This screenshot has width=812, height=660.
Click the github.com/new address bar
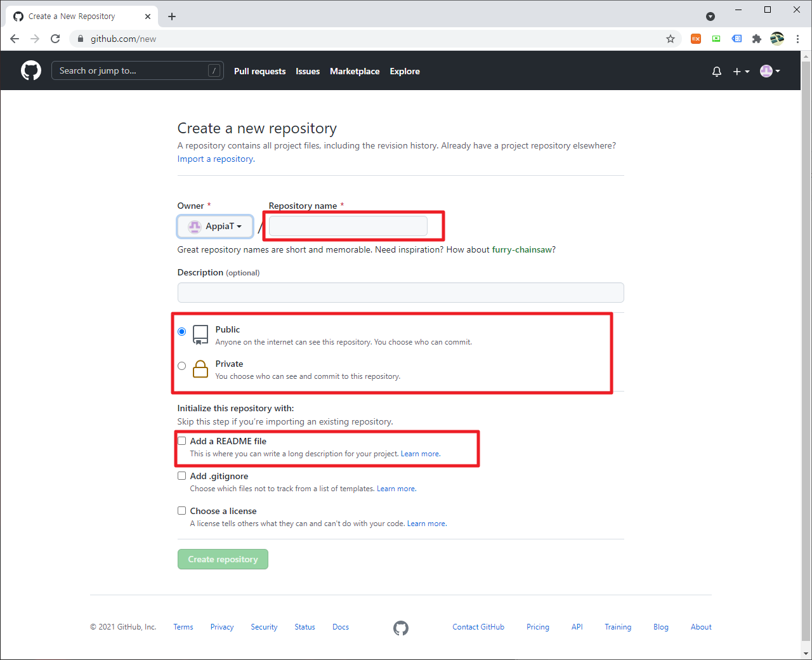(374, 39)
